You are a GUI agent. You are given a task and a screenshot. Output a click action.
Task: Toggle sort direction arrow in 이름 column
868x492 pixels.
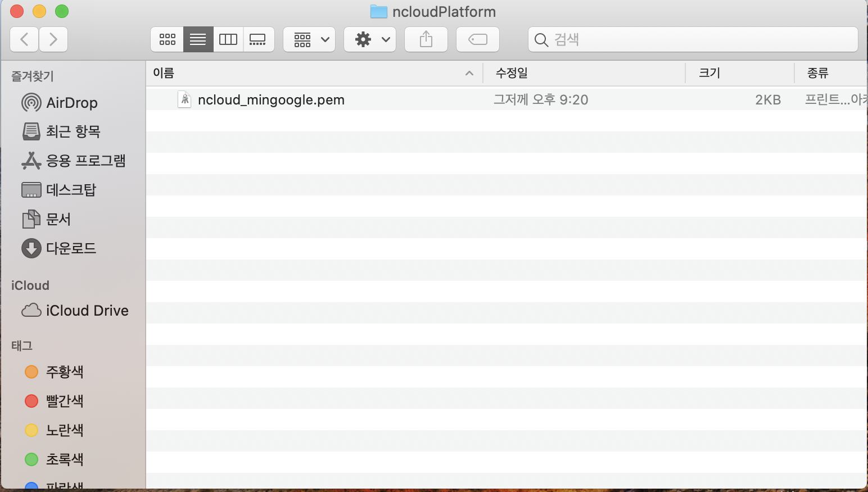click(469, 73)
